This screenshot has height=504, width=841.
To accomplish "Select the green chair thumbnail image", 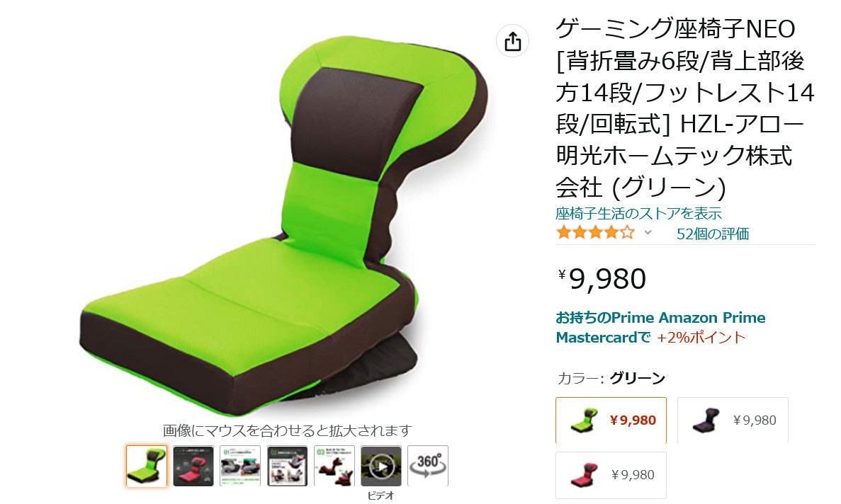I will point(147,466).
